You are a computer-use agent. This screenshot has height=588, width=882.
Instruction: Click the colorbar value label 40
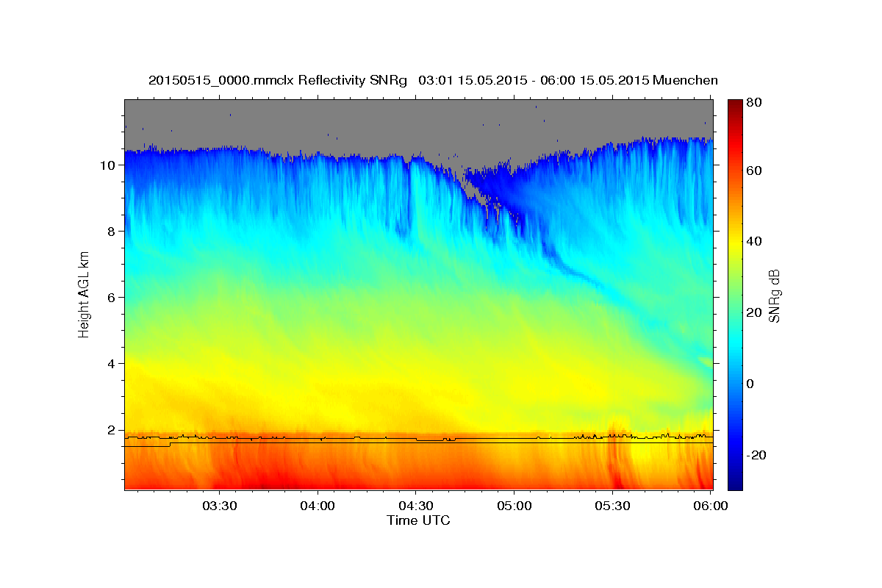[x=756, y=241]
